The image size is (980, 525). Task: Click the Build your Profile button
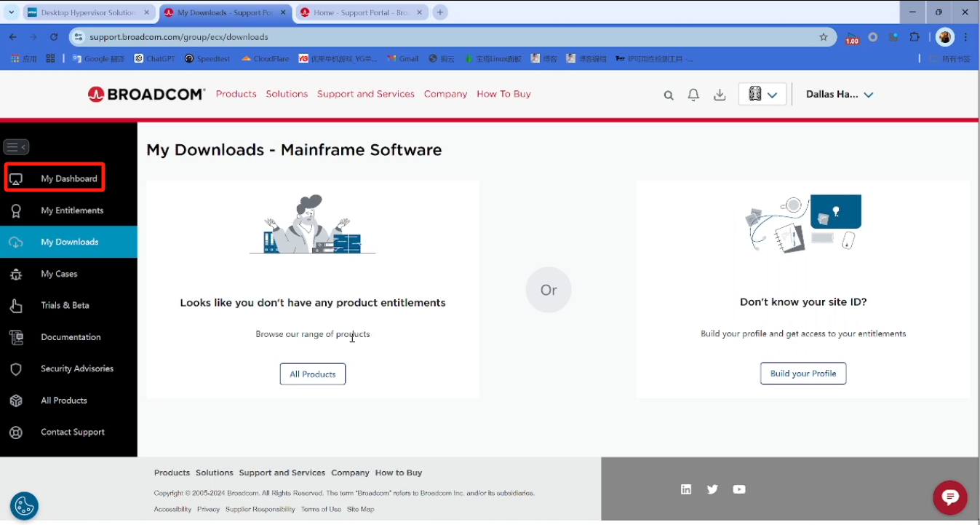(803, 374)
